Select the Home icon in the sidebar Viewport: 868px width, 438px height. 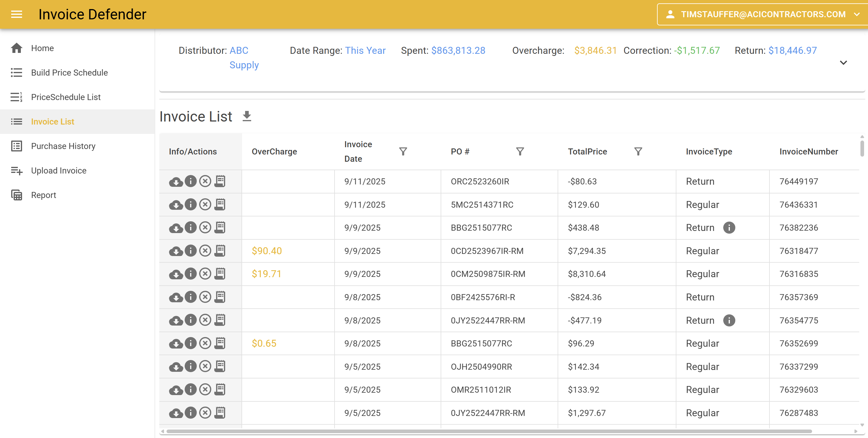point(17,48)
